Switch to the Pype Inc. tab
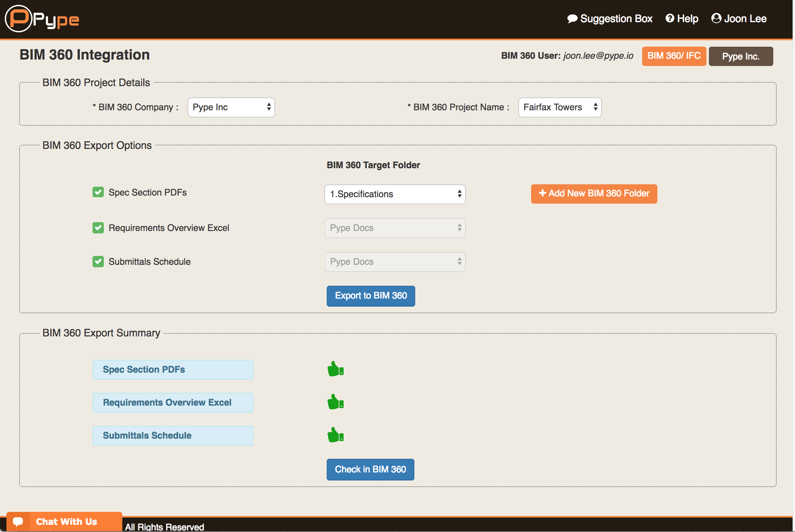795x532 pixels. point(741,56)
